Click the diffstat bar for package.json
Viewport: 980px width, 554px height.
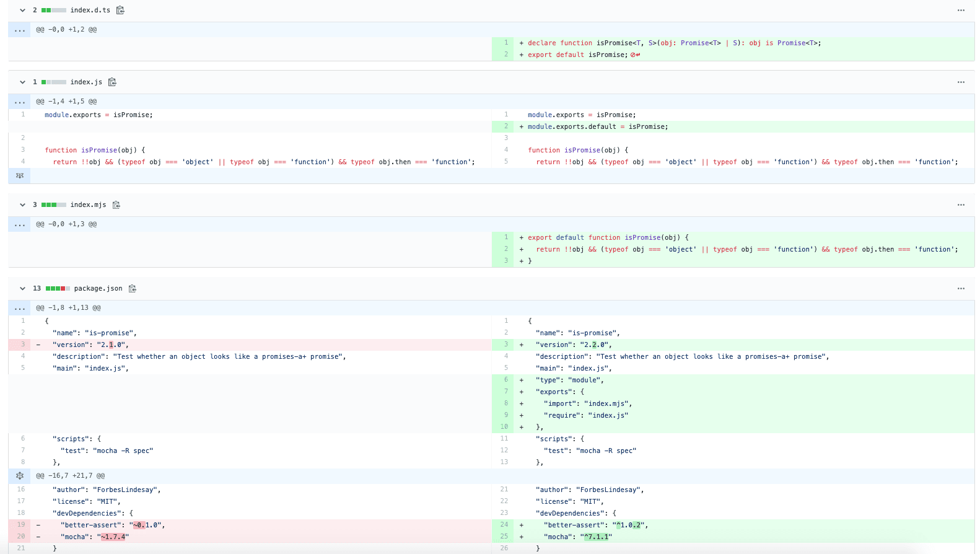[x=58, y=289]
